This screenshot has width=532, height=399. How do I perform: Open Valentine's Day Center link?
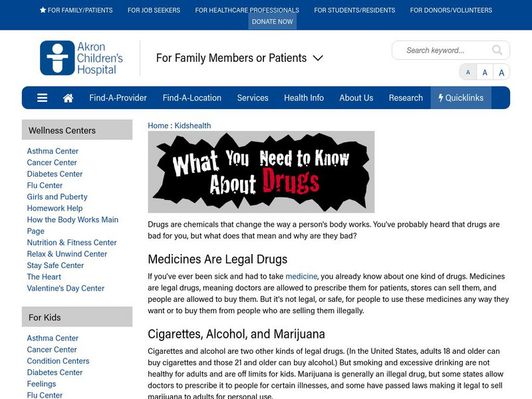(65, 288)
